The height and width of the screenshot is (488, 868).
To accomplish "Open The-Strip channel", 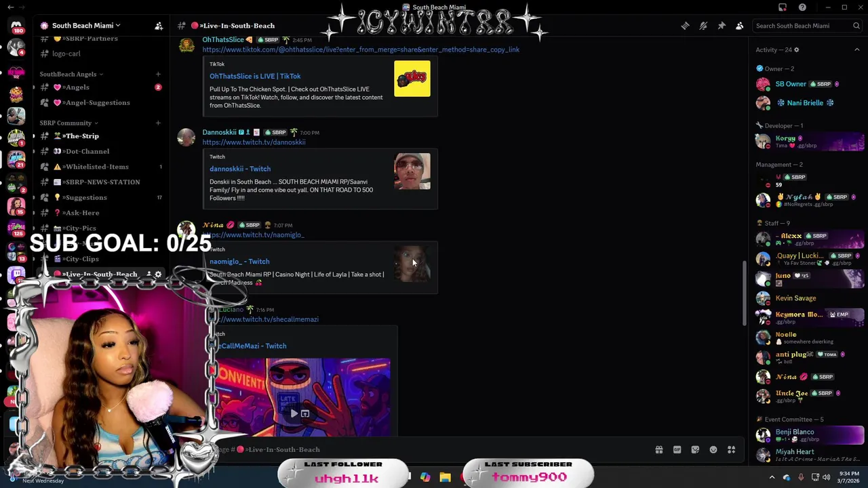I will pos(100,136).
